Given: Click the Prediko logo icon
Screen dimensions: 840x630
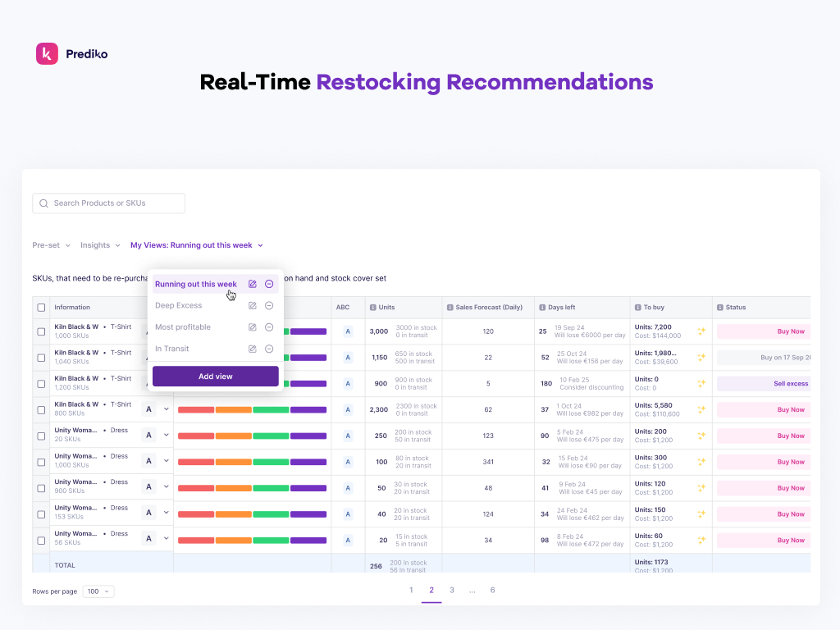Looking at the screenshot, I should (47, 53).
